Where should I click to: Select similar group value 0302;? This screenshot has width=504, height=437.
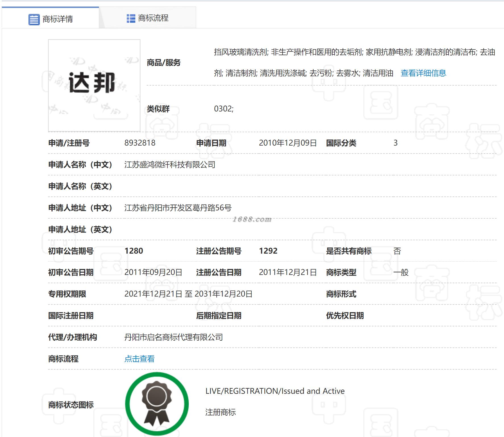(x=224, y=109)
